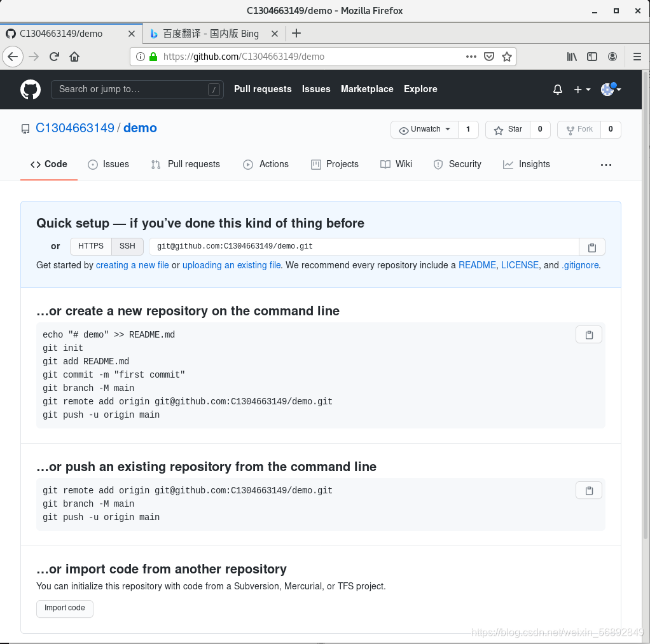This screenshot has height=644, width=650.
Task: Reload the current page
Action: (x=54, y=57)
